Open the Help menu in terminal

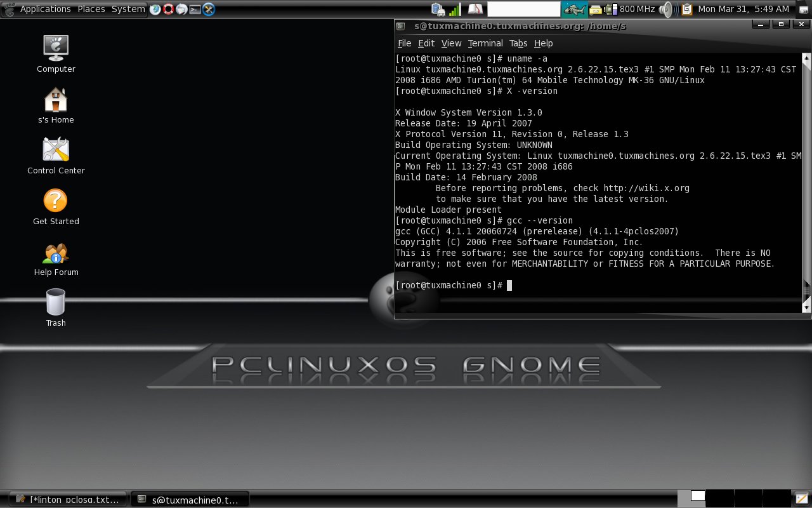[543, 43]
